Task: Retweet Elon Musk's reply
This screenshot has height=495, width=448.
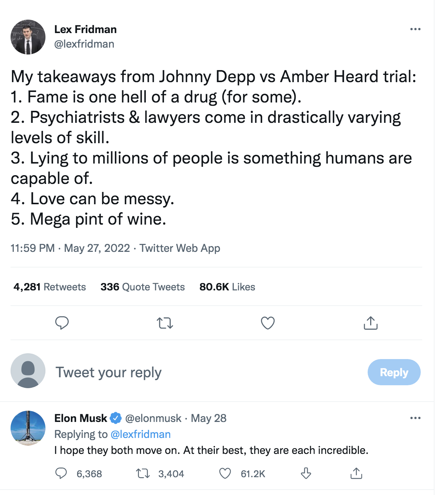Action: pos(143,473)
